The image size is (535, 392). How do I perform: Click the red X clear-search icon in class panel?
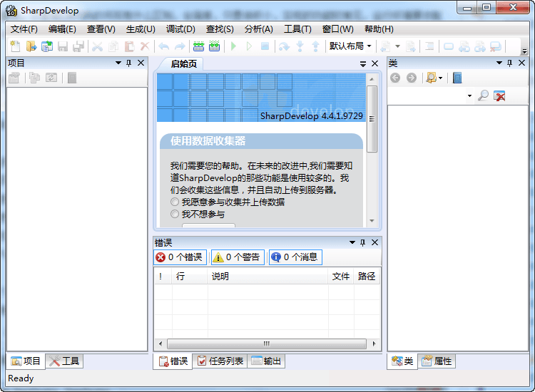click(x=500, y=96)
